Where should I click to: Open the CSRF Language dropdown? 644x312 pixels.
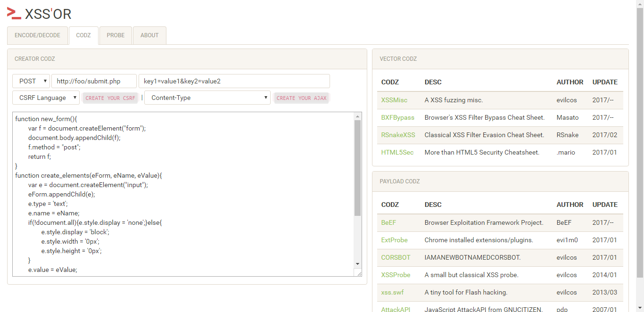(x=45, y=98)
